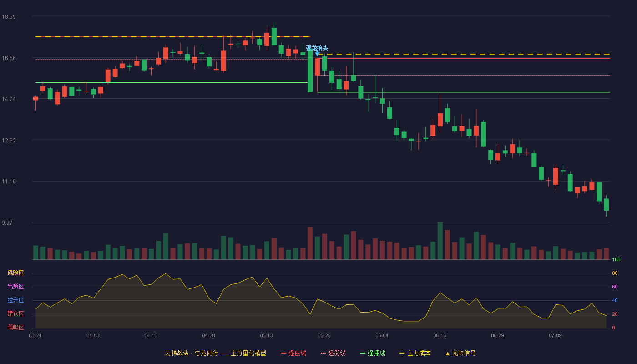637x364 pixels.
Task: Click the red 强压线 legend dash icon
Action: coord(283,353)
